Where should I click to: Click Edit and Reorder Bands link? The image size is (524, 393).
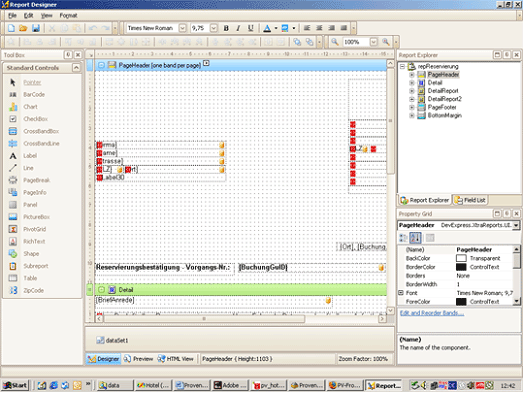point(431,313)
